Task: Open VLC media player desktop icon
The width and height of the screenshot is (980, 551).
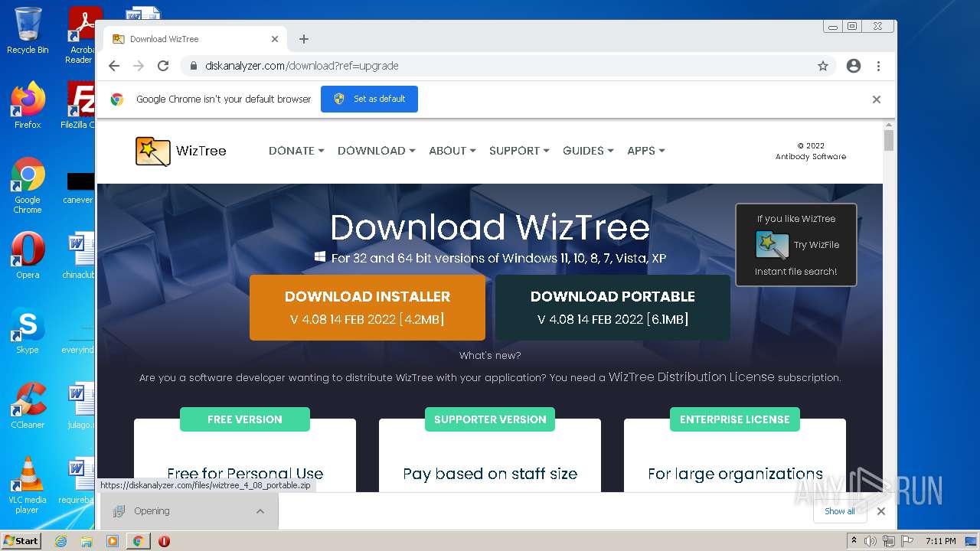Action: [x=28, y=485]
